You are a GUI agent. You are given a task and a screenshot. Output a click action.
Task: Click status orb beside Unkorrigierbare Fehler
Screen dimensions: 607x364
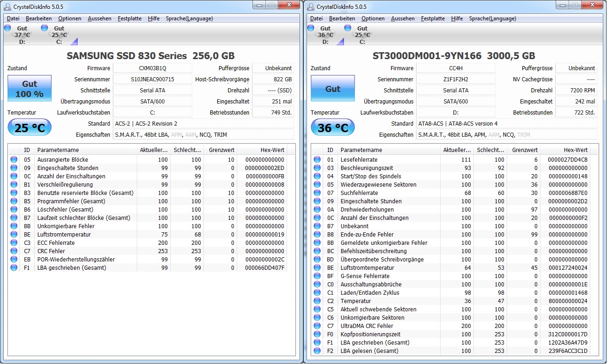(x=14, y=226)
